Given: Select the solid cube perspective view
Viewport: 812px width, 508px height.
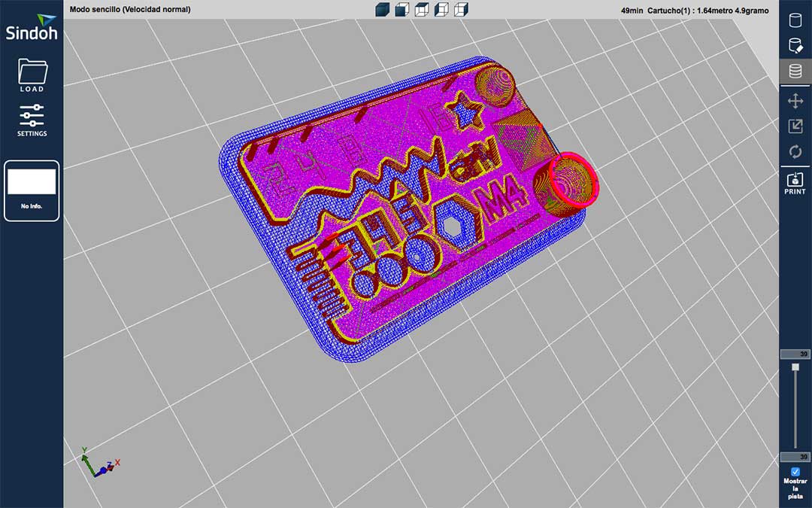Looking at the screenshot, I should click(x=382, y=9).
